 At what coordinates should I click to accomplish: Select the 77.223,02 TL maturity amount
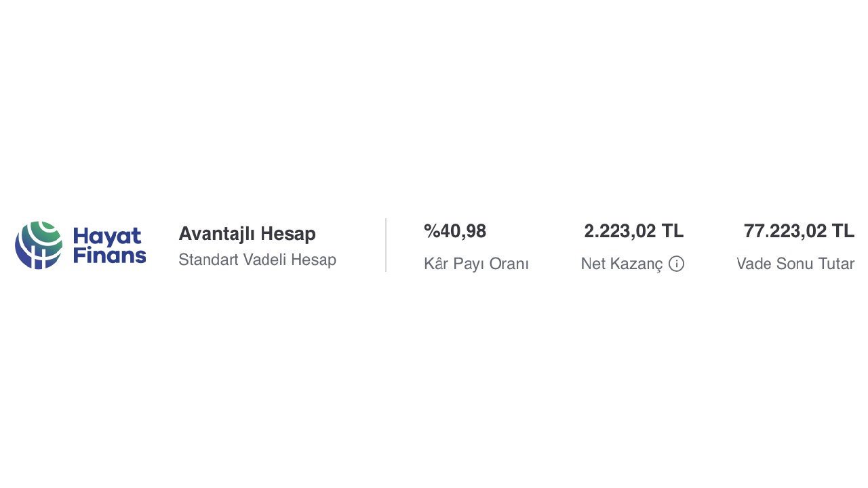[799, 232]
